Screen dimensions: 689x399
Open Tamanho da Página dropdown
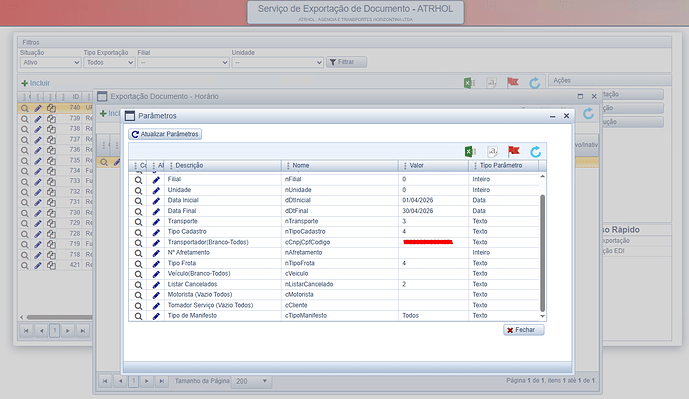click(251, 381)
